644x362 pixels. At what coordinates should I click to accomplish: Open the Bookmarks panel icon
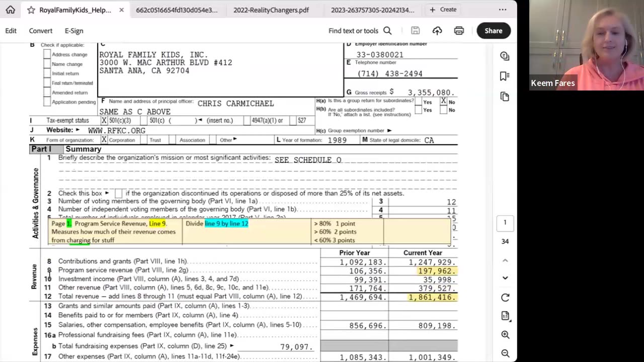coord(505,76)
